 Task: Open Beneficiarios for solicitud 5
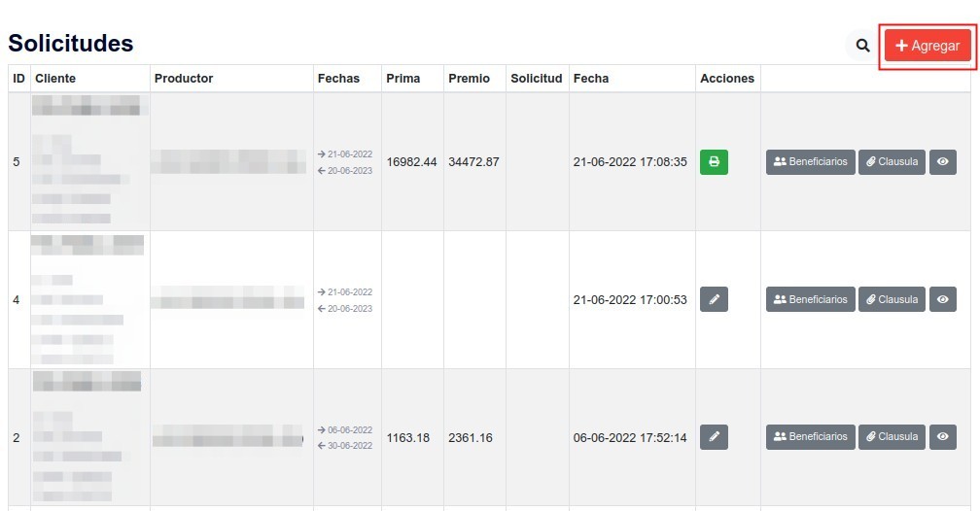810,162
